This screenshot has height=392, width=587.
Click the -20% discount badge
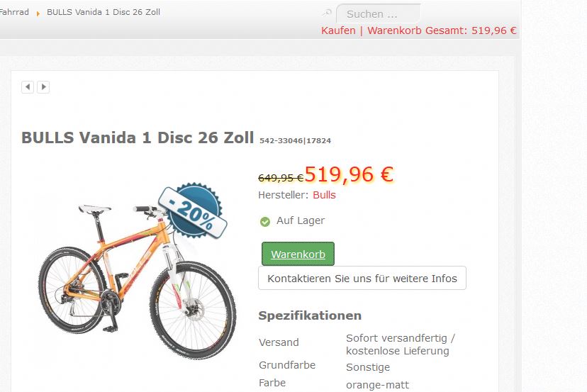pos(193,211)
